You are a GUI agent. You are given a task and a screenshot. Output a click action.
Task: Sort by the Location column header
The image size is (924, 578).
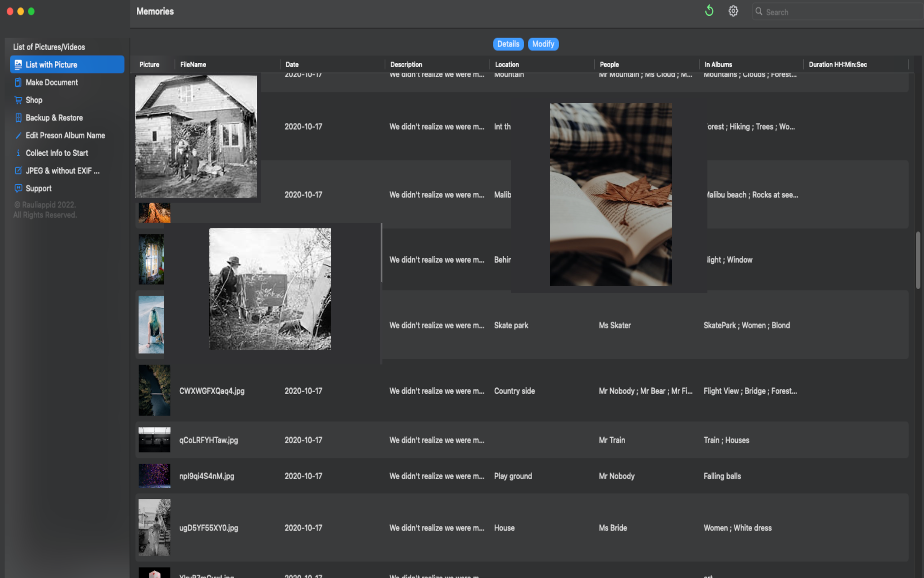tap(507, 64)
